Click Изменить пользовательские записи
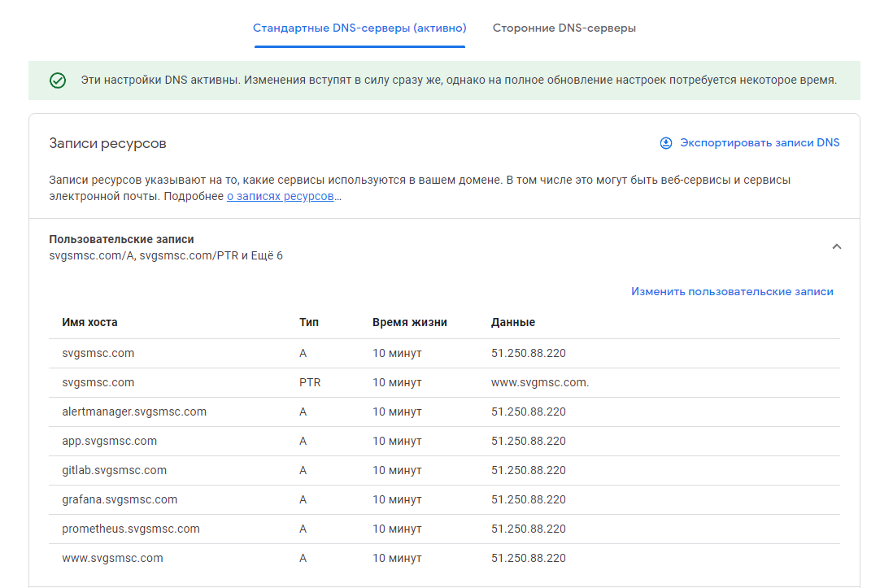The image size is (893, 588). [732, 291]
